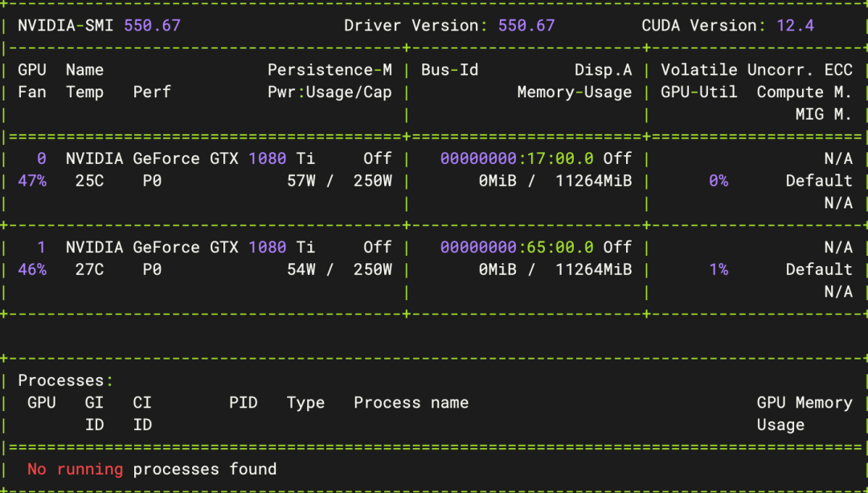
Task: Click the No running processes found message
Action: pyautogui.click(x=152, y=469)
